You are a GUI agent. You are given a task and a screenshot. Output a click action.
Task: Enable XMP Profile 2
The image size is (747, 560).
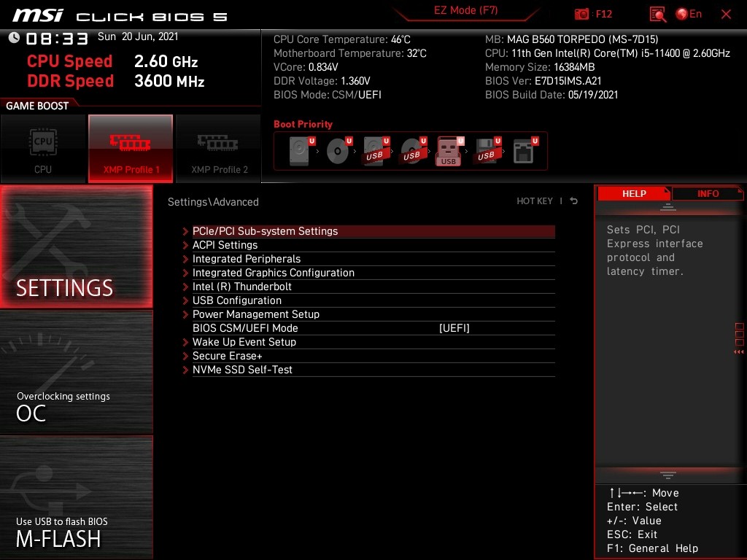coord(219,149)
